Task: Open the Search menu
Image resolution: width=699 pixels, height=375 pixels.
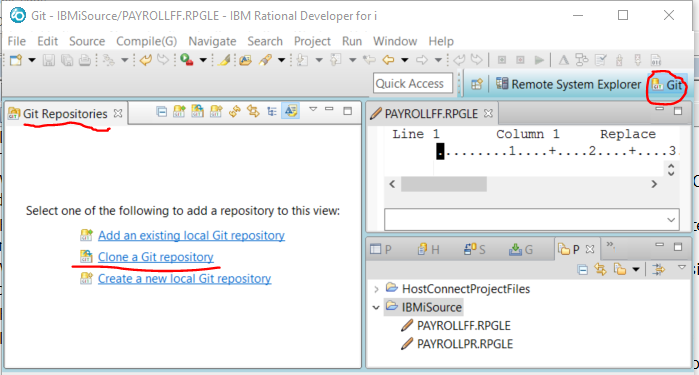Action: tap(265, 41)
